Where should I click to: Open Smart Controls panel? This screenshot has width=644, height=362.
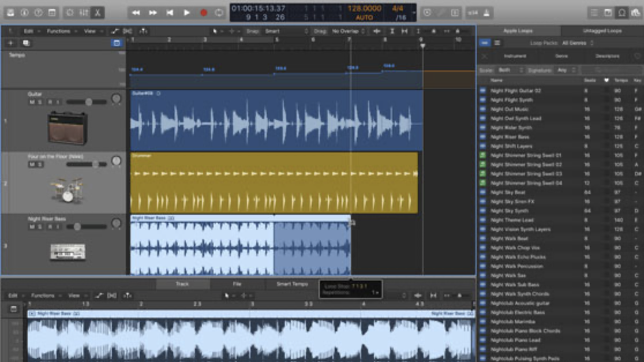(x=70, y=13)
